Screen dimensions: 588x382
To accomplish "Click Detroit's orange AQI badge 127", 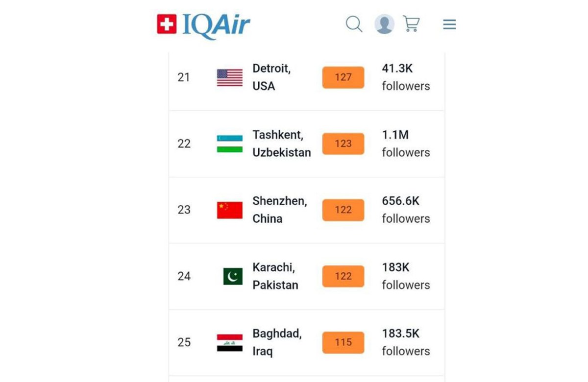I will [343, 77].
